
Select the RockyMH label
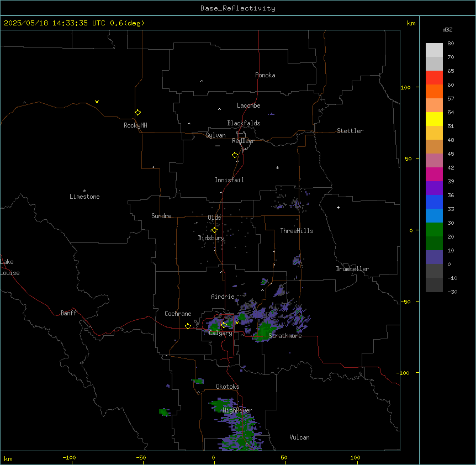click(135, 125)
